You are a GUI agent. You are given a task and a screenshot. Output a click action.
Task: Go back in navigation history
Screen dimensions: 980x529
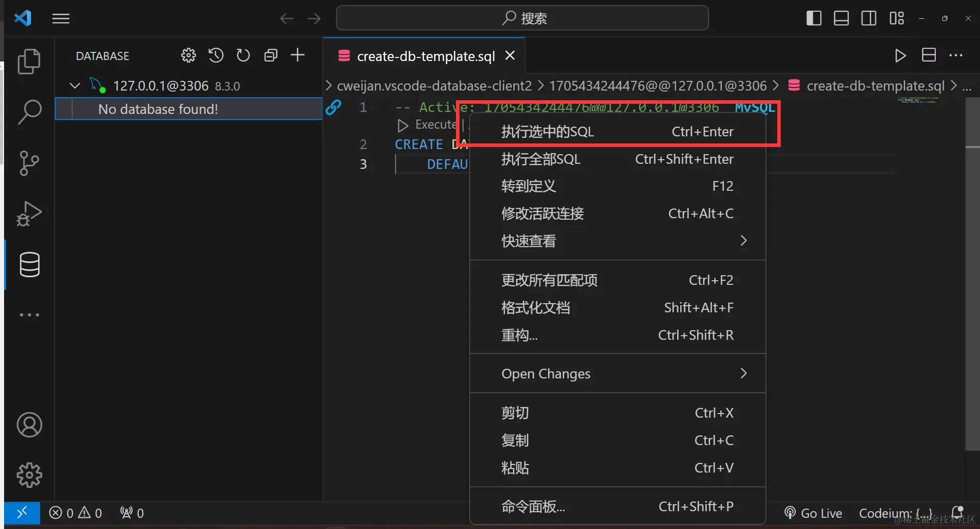(287, 19)
